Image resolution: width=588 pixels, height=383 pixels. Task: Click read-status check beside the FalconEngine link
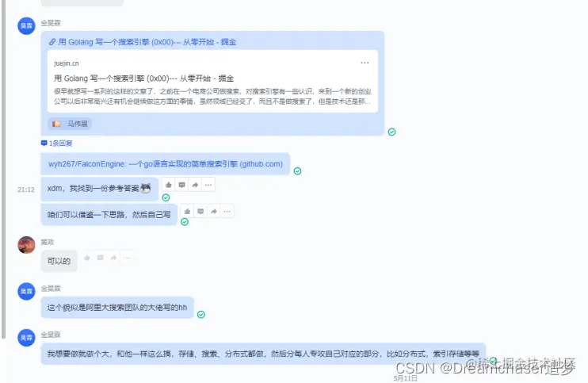[x=297, y=171]
